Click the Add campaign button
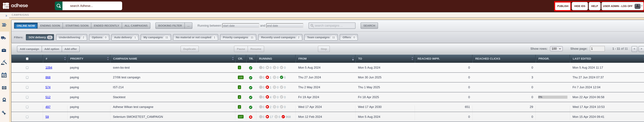This screenshot has height=122, width=644. [x=29, y=49]
